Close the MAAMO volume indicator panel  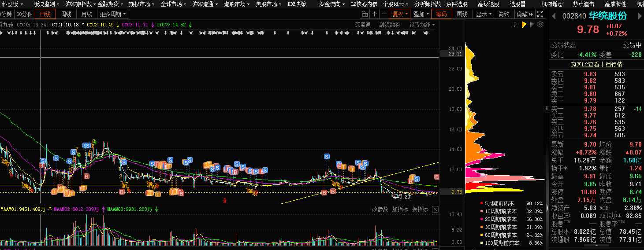point(435,209)
